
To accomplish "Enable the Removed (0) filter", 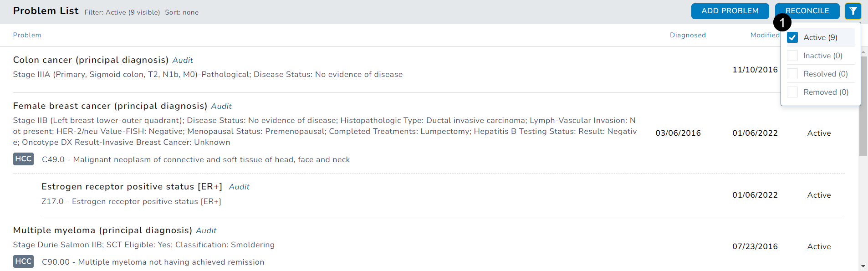I will pos(792,92).
